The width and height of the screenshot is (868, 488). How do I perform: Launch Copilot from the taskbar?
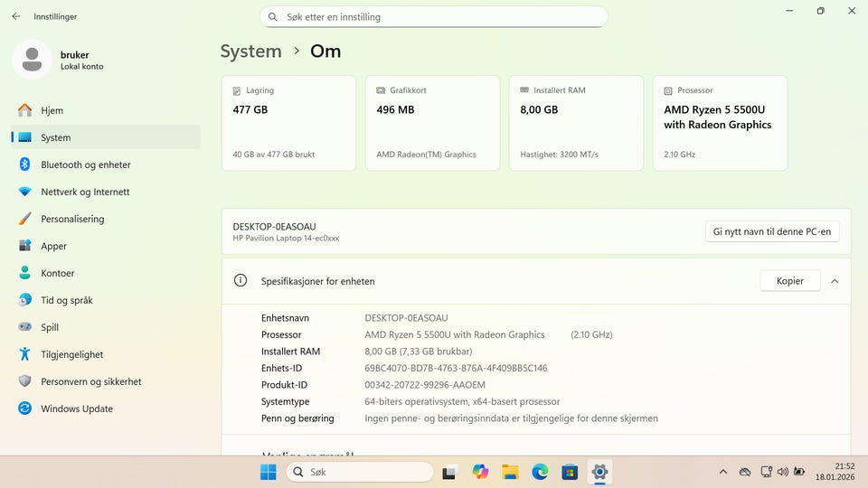(480, 472)
